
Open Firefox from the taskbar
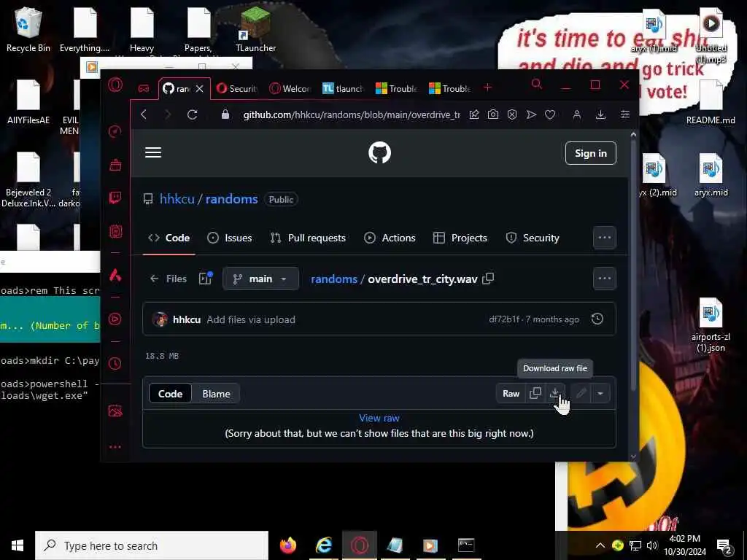(x=287, y=545)
